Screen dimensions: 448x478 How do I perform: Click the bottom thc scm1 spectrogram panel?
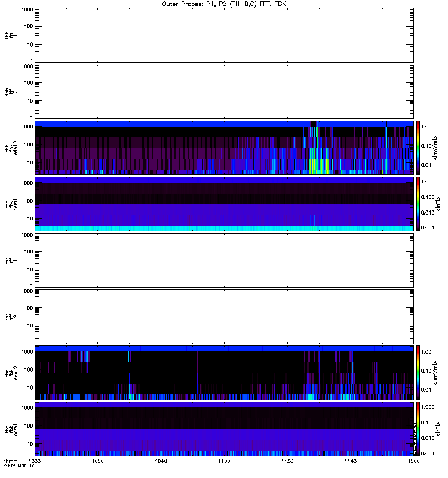coord(224,429)
